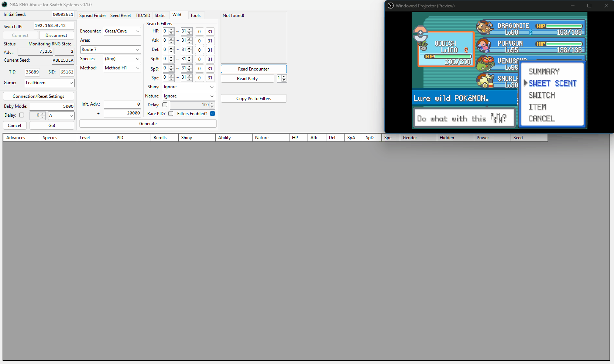Open the Tools tab

click(x=195, y=16)
